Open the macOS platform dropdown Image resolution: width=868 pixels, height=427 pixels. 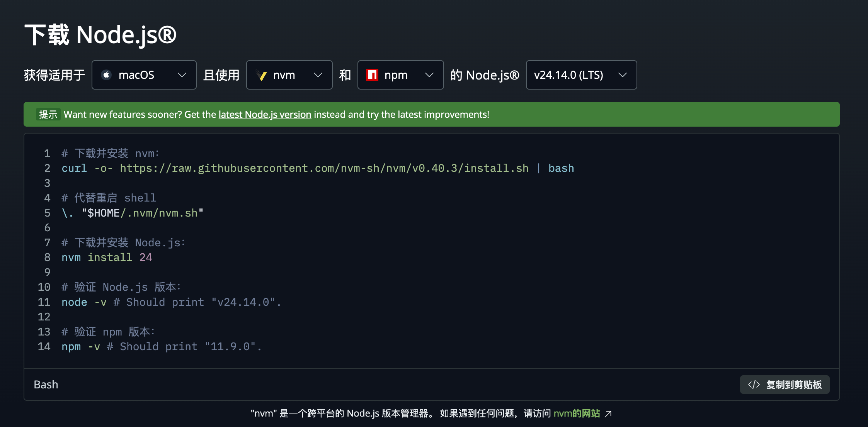(144, 75)
